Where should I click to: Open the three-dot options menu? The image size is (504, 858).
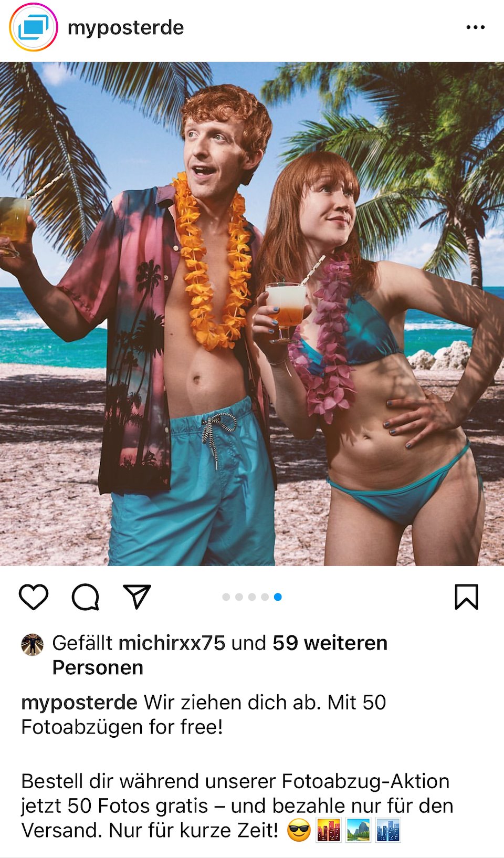click(x=476, y=27)
